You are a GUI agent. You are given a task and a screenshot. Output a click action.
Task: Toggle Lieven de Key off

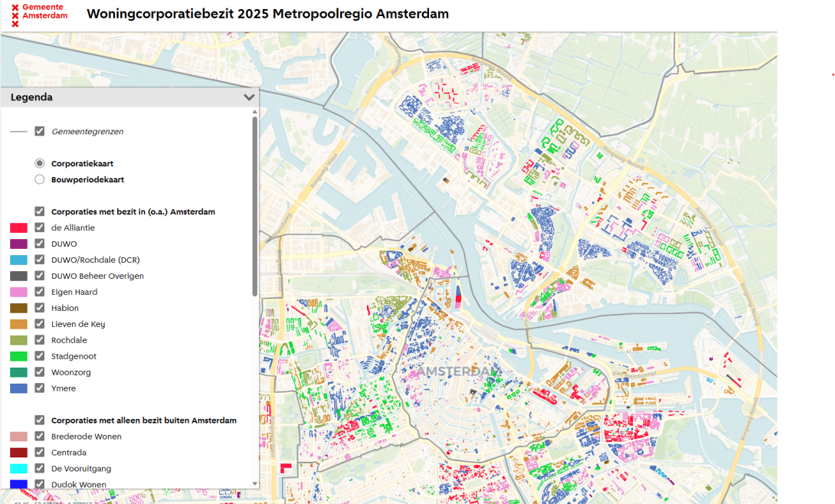tap(39, 324)
